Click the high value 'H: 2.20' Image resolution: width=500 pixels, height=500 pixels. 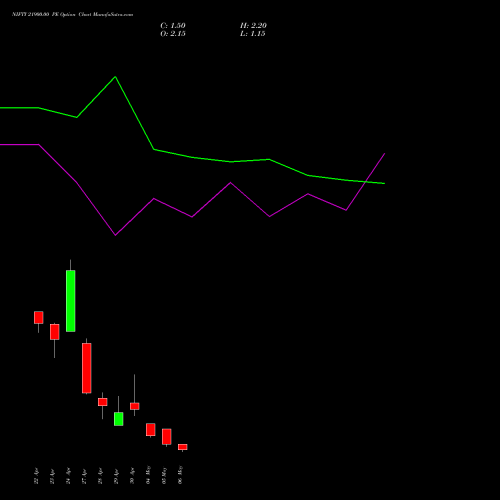pyautogui.click(x=253, y=26)
